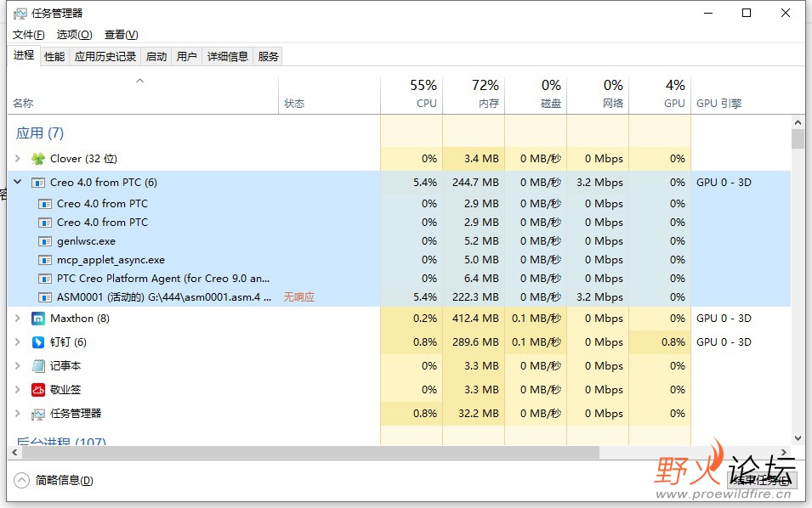Switch to the 性能 tab
This screenshot has height=508, width=812.
[x=54, y=56]
